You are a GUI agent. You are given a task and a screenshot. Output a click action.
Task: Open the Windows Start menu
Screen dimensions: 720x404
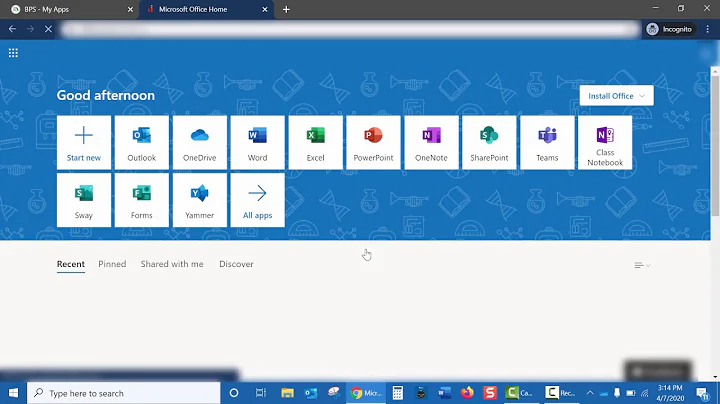point(13,393)
